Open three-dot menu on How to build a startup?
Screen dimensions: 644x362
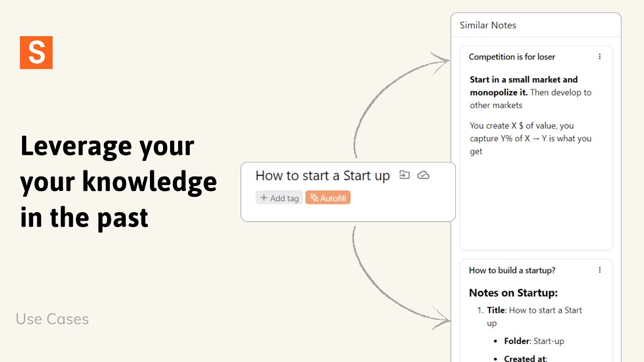click(599, 270)
